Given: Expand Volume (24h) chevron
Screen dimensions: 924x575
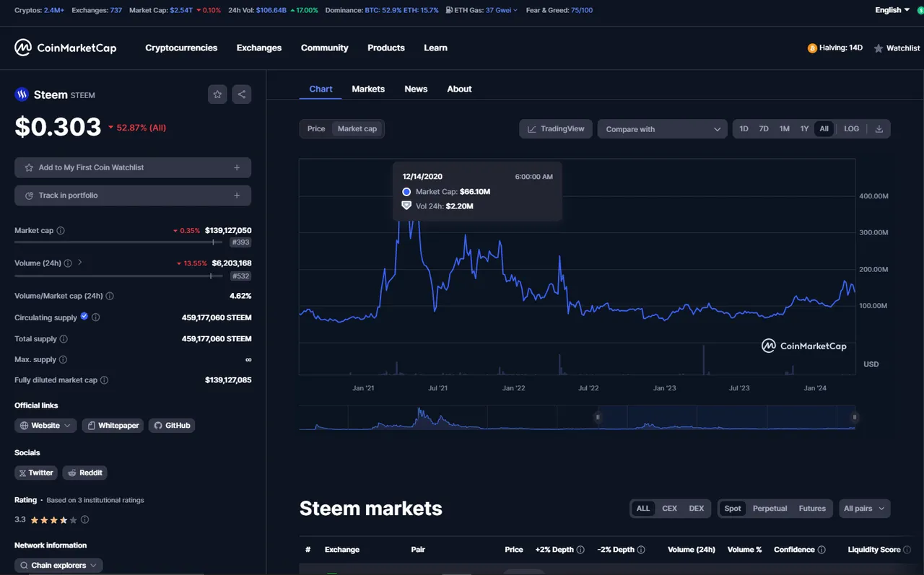Looking at the screenshot, I should (x=79, y=263).
